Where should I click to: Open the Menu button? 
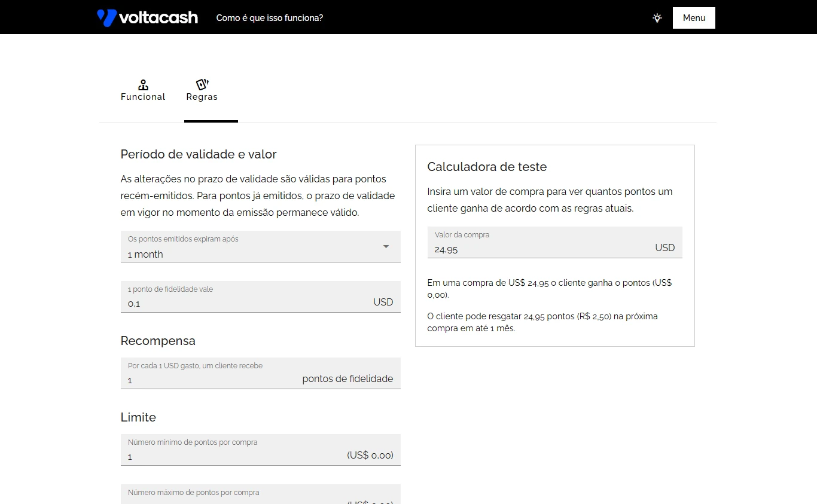pos(694,18)
